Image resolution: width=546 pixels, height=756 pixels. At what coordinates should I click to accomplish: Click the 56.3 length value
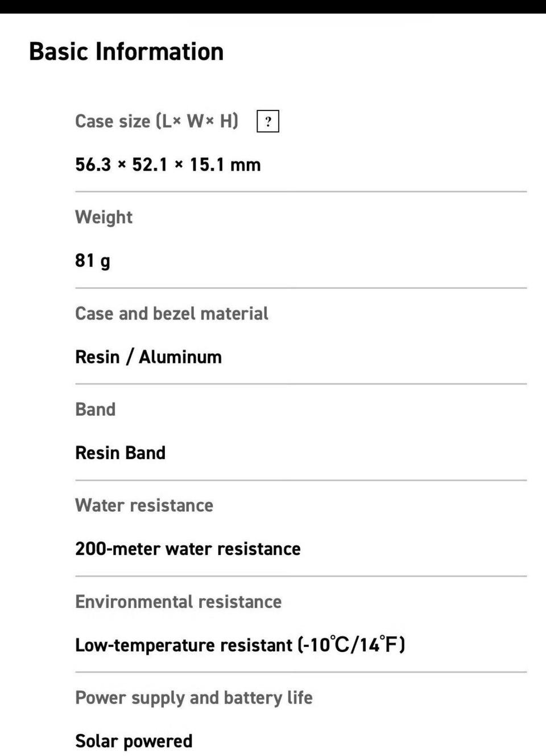tap(93, 165)
